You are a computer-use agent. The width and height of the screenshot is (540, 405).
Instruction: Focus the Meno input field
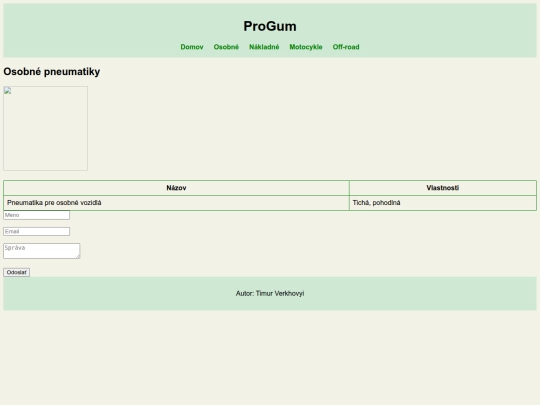[37, 215]
